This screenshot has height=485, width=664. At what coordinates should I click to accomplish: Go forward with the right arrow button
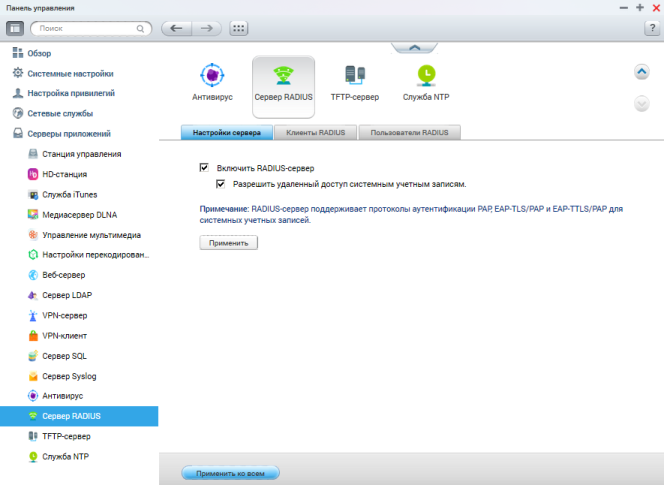tap(207, 28)
